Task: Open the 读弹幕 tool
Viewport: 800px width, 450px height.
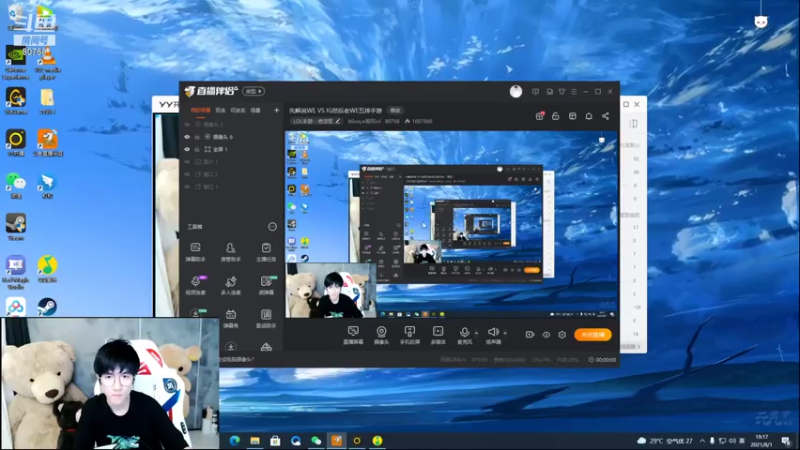Action: [266, 285]
